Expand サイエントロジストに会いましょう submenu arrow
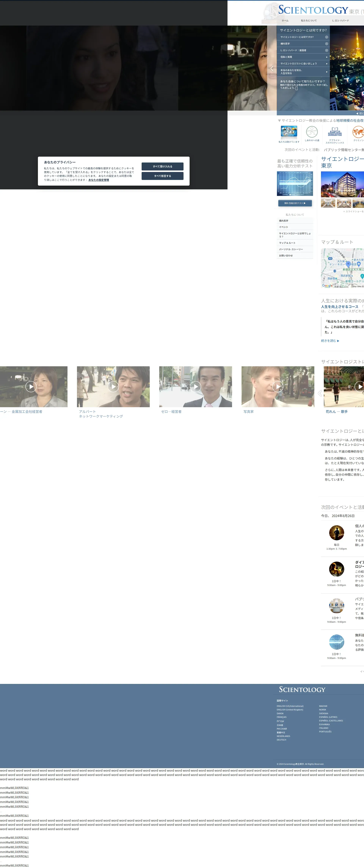Viewport: 364px width, 868px height. click(x=326, y=64)
